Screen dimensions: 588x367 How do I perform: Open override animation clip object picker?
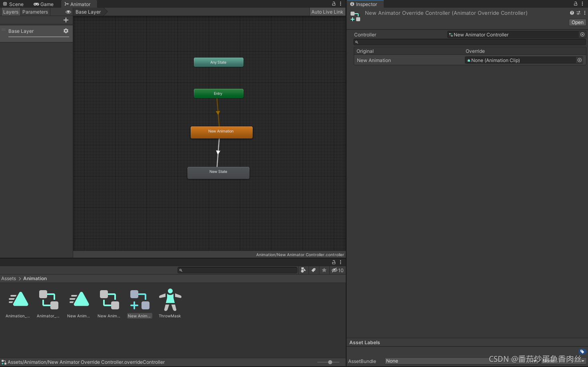pos(580,60)
